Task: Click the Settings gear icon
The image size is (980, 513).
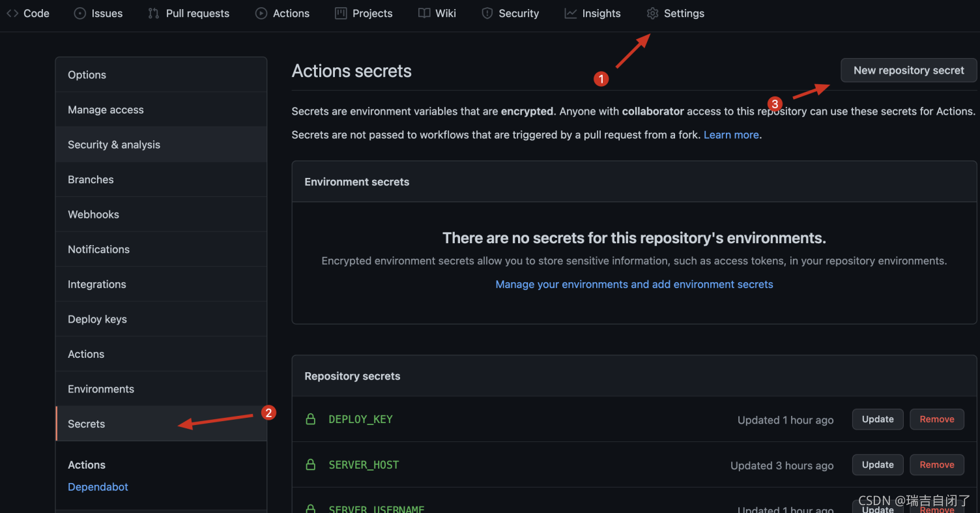Action: pyautogui.click(x=652, y=13)
